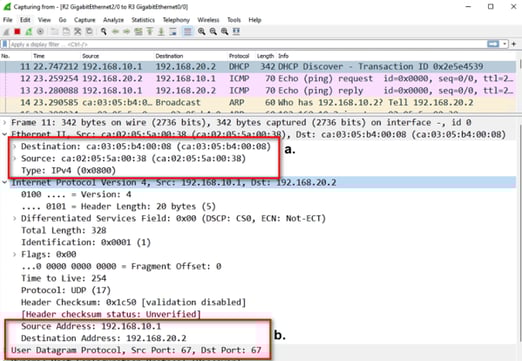This screenshot has width=522, height=361.
Task: Select the Time to Live: 254 line
Action: pyautogui.click(x=64, y=278)
